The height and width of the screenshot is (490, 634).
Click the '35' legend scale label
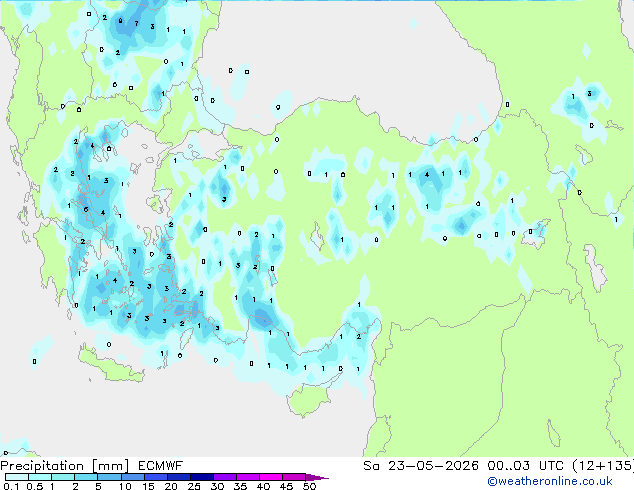(x=240, y=486)
